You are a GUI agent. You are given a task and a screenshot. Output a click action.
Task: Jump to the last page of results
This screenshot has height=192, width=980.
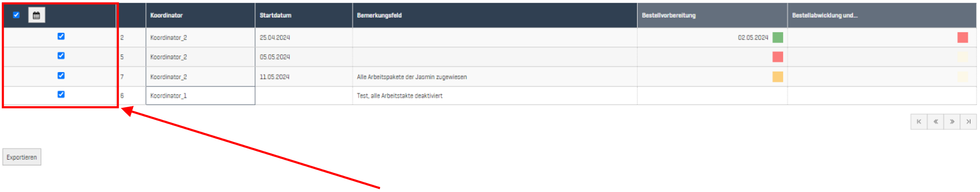969,122
